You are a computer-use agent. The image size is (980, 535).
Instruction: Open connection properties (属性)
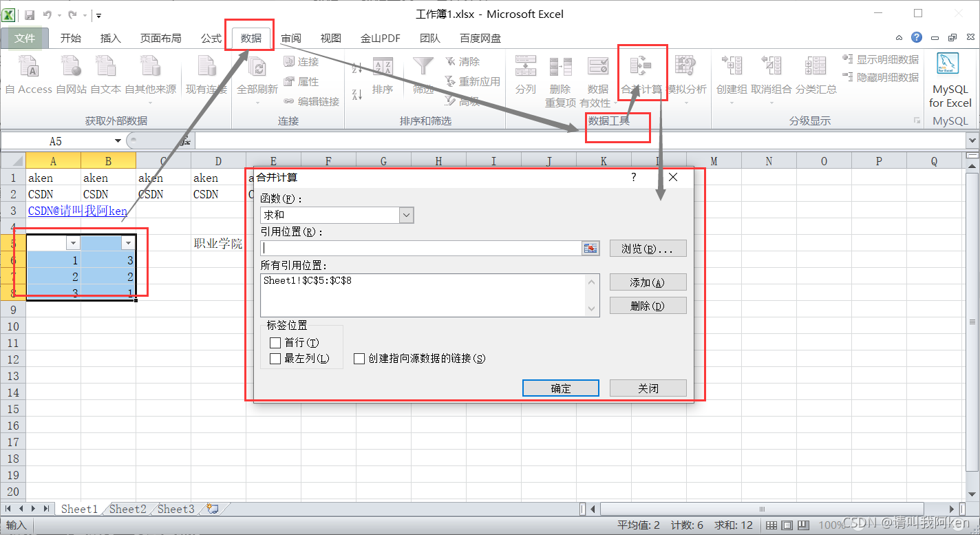(x=301, y=81)
